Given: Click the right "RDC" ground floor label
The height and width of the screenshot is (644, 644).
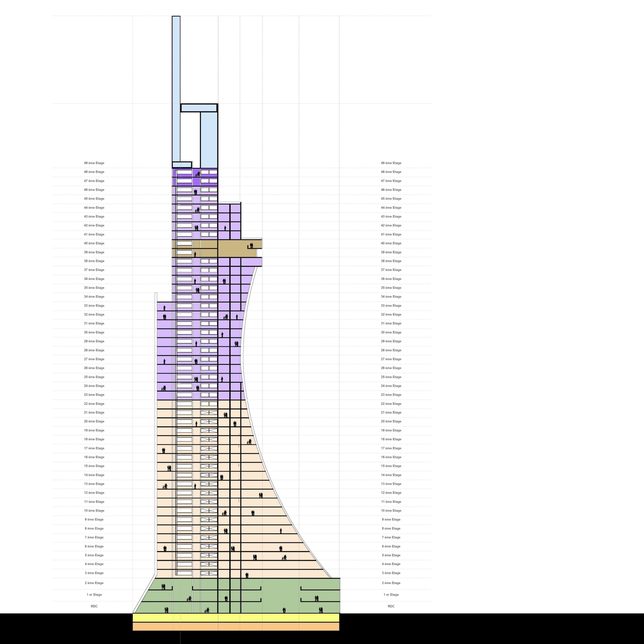Looking at the screenshot, I should coord(391,606).
